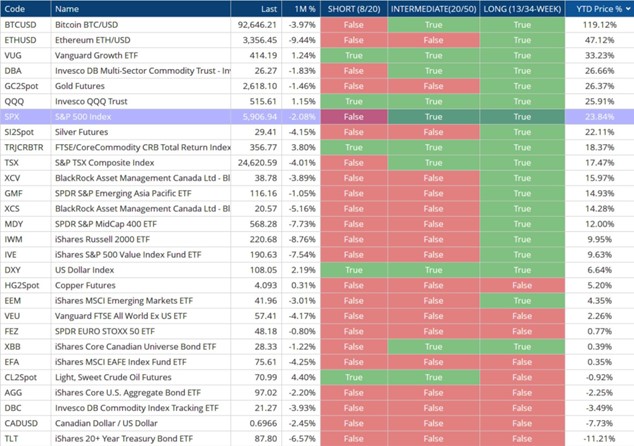The height and width of the screenshot is (446, 634).
Task: Click Canadian Dollar / US Dollar name
Action: coord(141,424)
